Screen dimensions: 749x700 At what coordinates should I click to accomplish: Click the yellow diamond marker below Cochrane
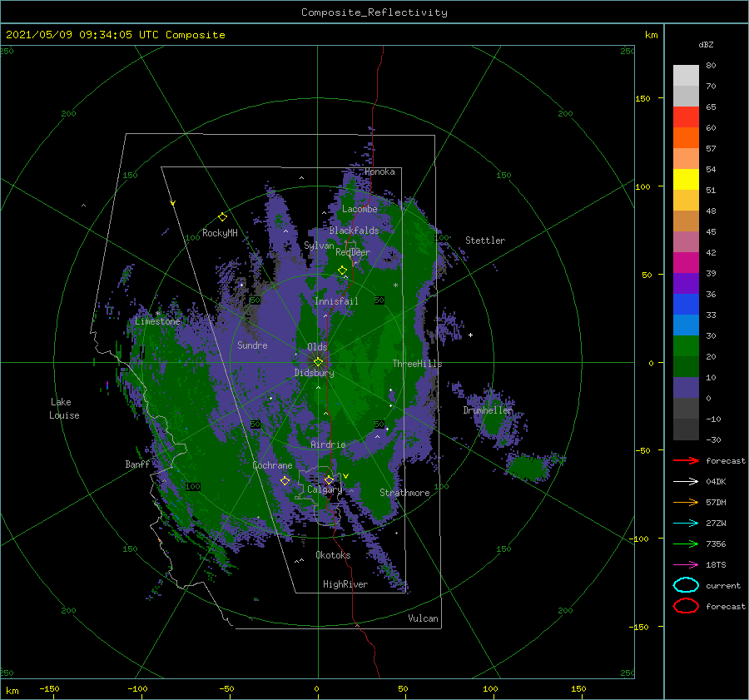pos(285,481)
